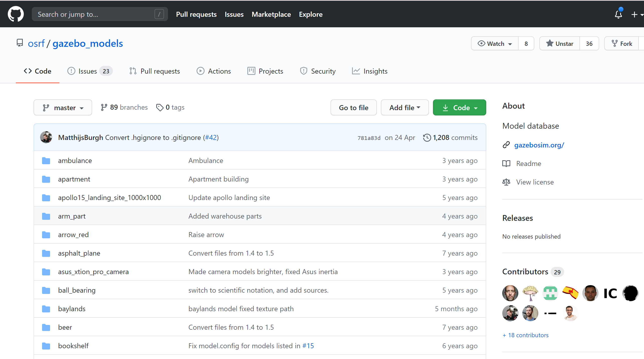Click the Search or jump to field
The width and height of the screenshot is (644, 359).
[x=100, y=14]
